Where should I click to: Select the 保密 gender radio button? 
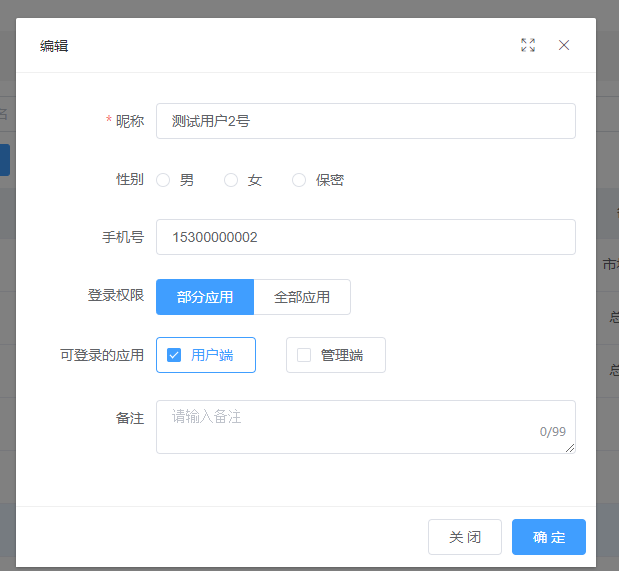299,180
